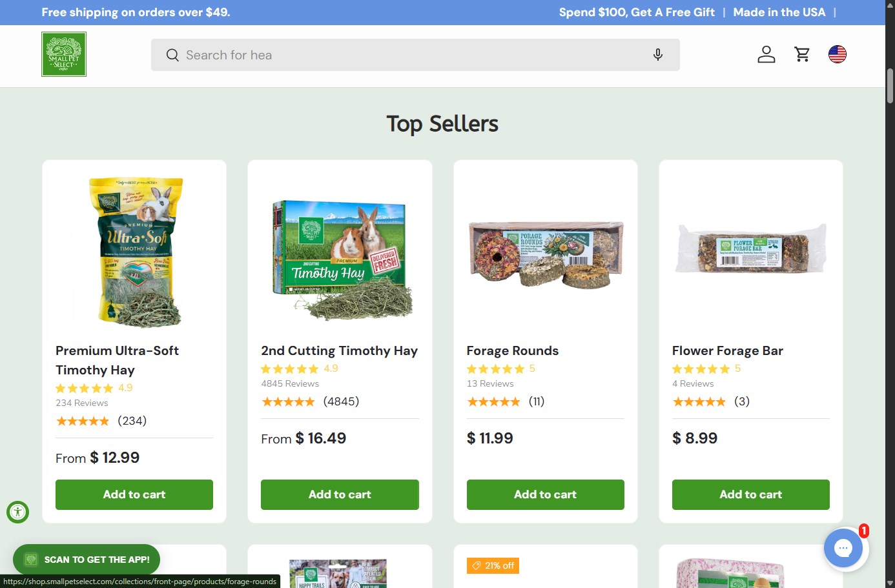Screen dimensions: 895x588
Task: Add Flower Forage Bar to cart
Action: pyautogui.click(x=751, y=494)
